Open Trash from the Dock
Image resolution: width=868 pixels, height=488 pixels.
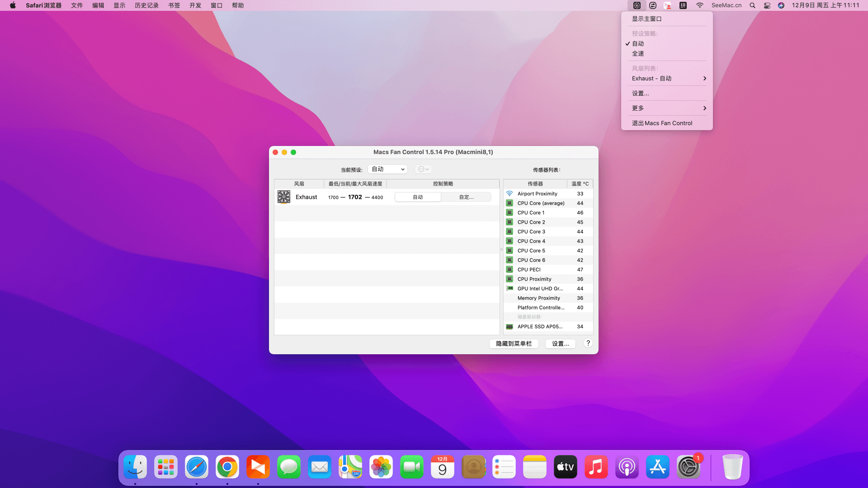(x=732, y=467)
